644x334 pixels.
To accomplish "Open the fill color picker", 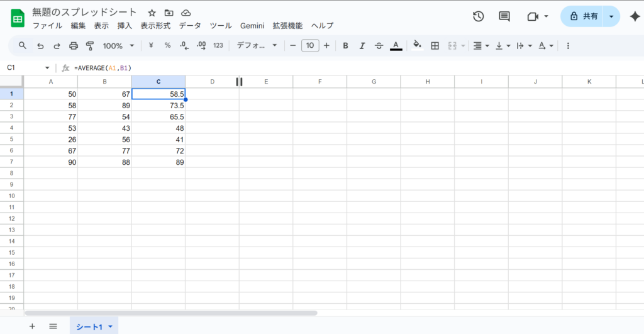I will click(x=416, y=46).
